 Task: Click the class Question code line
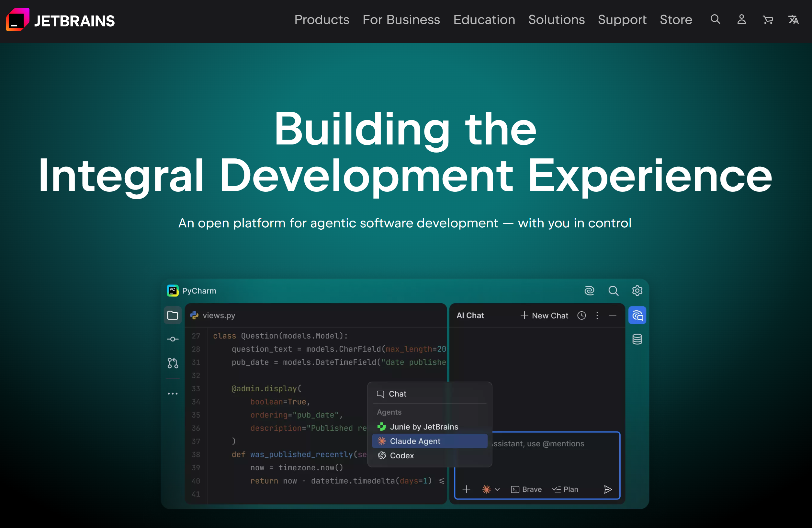click(x=280, y=336)
